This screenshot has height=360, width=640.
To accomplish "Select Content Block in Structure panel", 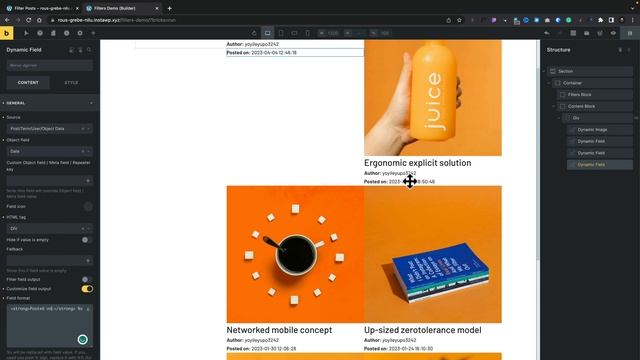I will (x=595, y=107).
